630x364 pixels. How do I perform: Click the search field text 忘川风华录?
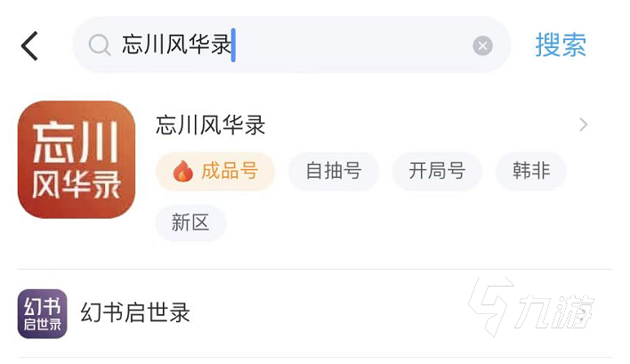pos(175,45)
